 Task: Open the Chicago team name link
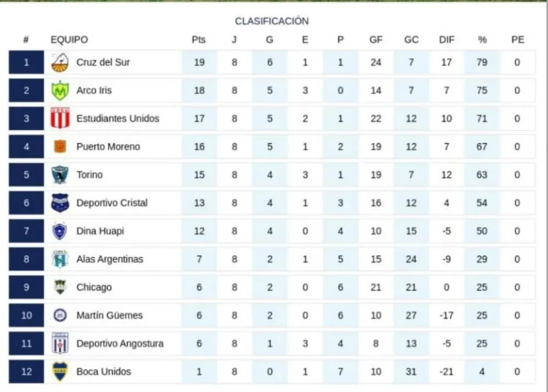[94, 287]
